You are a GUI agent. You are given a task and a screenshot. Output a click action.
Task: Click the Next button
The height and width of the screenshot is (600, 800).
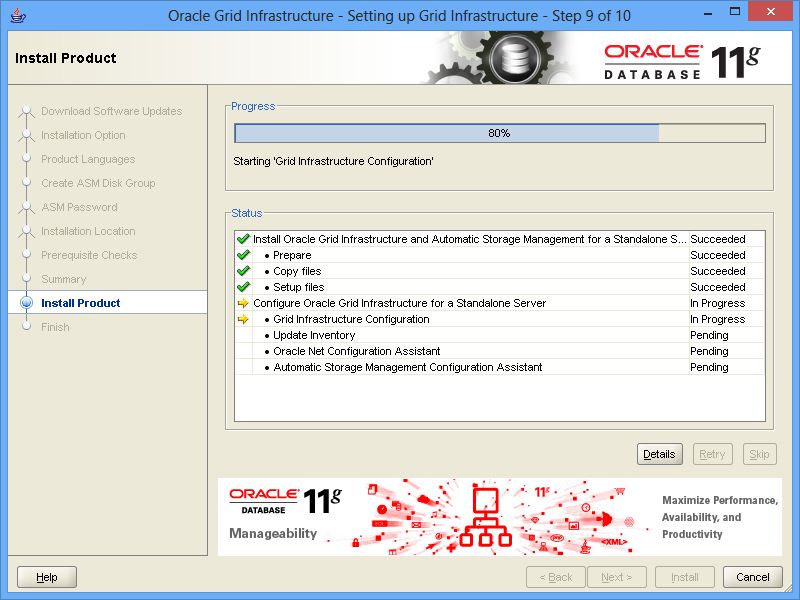click(x=617, y=577)
